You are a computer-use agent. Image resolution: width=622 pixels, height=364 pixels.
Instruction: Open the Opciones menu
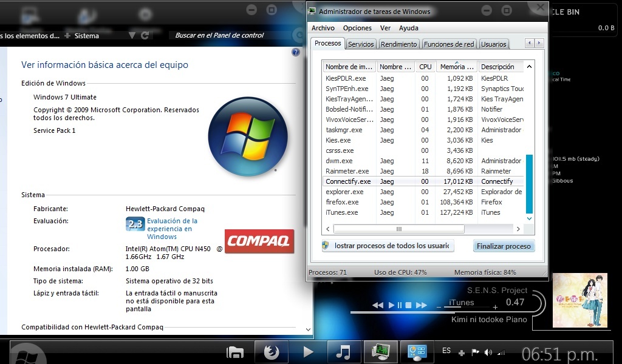[x=357, y=28]
